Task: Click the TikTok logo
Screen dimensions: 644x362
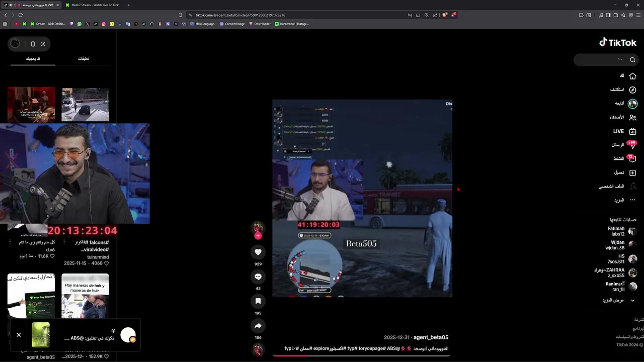Action: point(618,43)
